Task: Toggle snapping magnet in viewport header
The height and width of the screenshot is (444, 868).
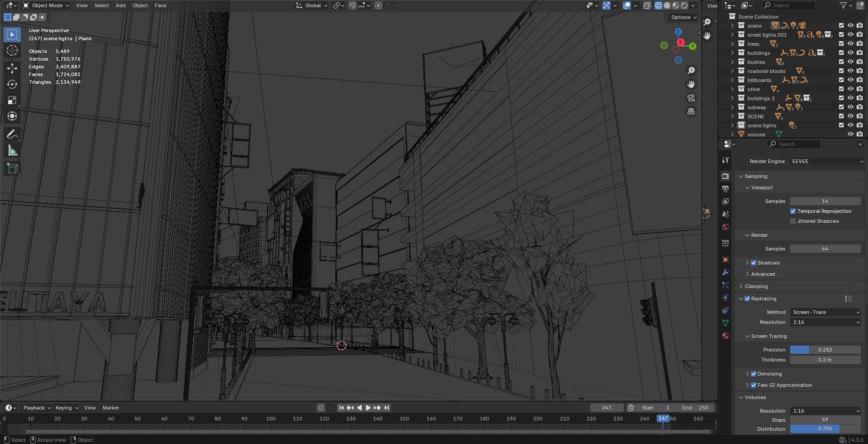Action: tap(352, 5)
